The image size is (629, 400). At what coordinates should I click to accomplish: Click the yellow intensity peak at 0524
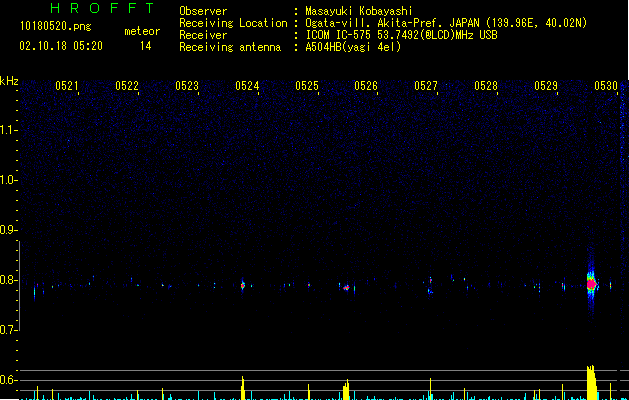coord(243,388)
